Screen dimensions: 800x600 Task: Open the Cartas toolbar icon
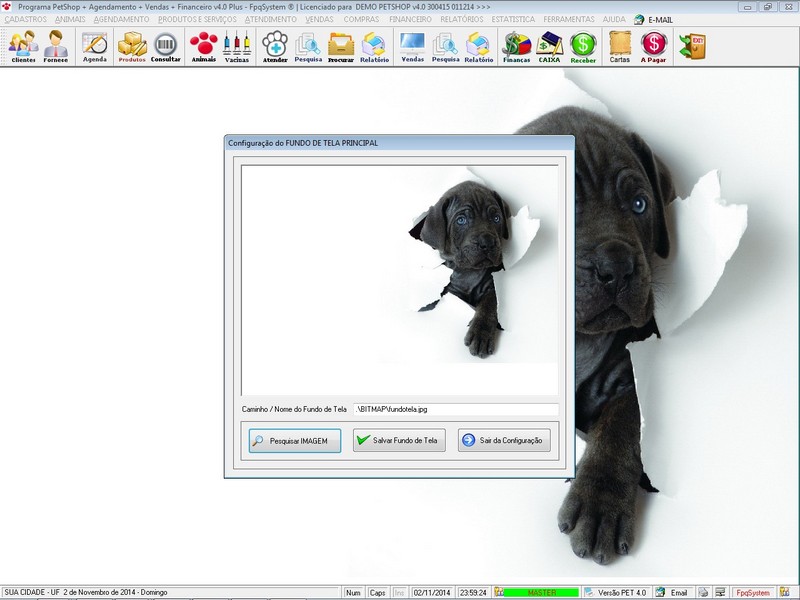click(619, 46)
